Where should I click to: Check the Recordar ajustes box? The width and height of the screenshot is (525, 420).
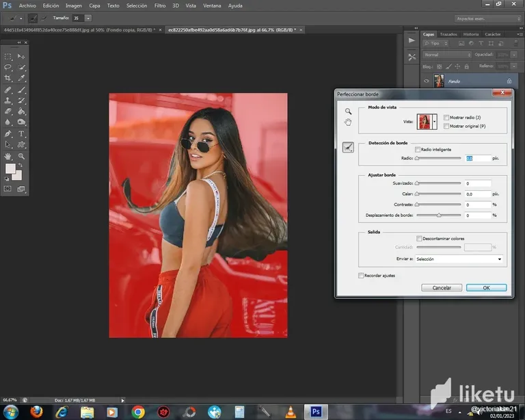(361, 275)
